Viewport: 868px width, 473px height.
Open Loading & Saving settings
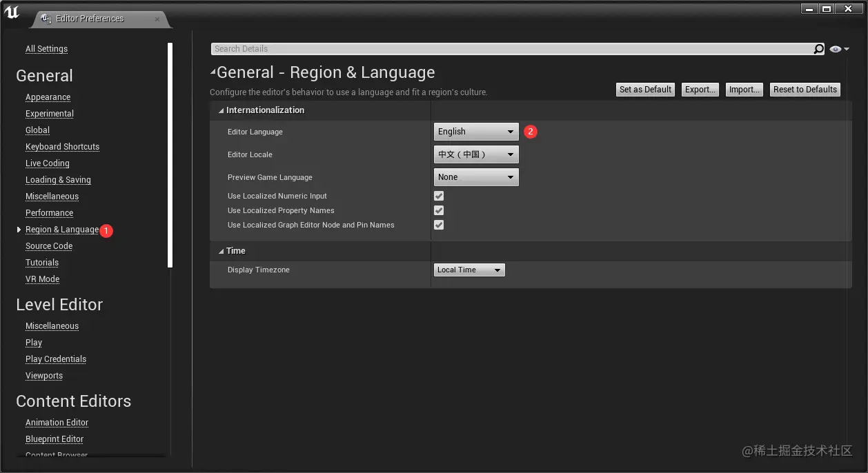(58, 180)
